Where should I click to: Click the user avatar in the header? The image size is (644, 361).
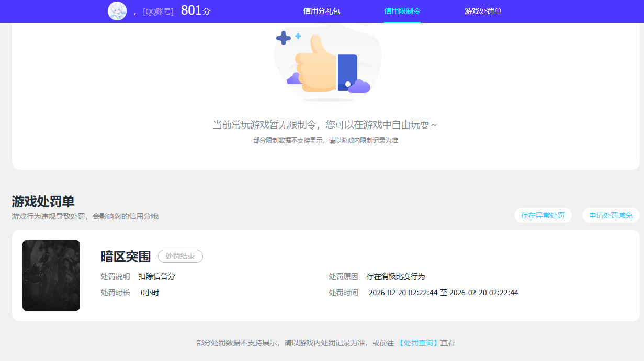pyautogui.click(x=117, y=11)
